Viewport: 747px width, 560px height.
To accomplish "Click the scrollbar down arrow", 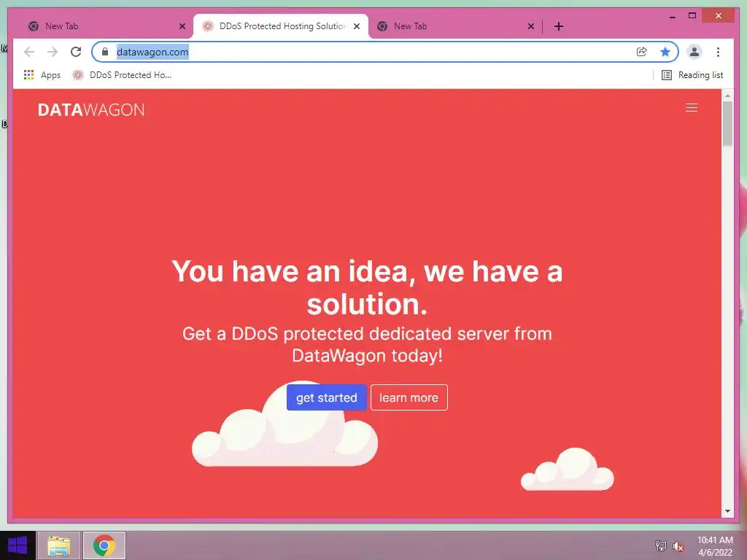I will [x=727, y=511].
